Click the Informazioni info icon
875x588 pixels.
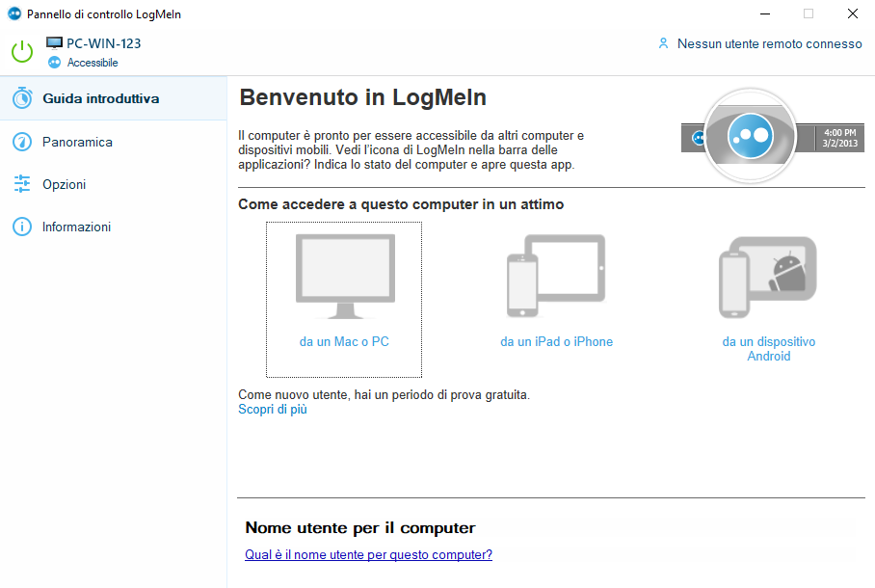point(22,227)
